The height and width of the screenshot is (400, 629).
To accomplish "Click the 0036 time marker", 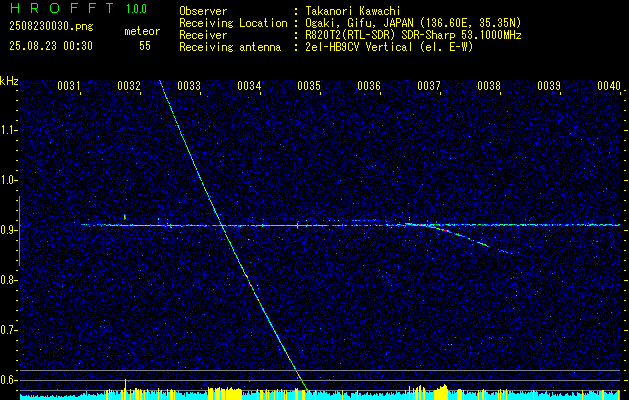I will [369, 86].
